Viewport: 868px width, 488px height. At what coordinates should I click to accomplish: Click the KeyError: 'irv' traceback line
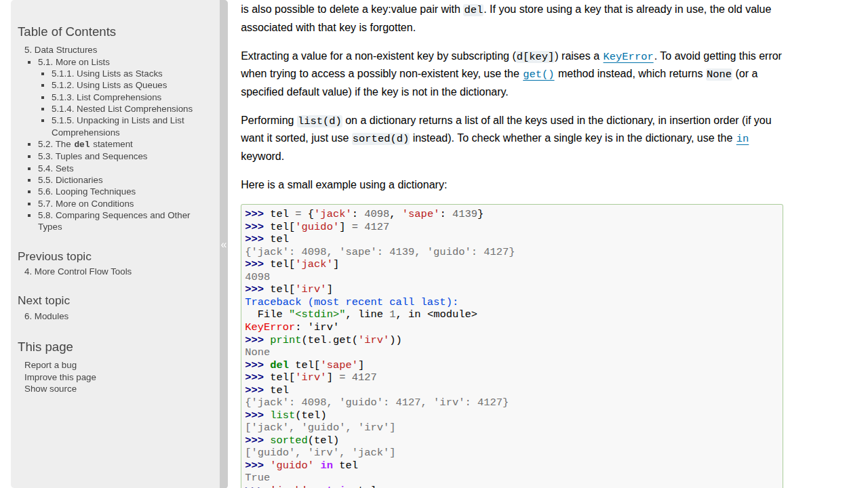[292, 327]
